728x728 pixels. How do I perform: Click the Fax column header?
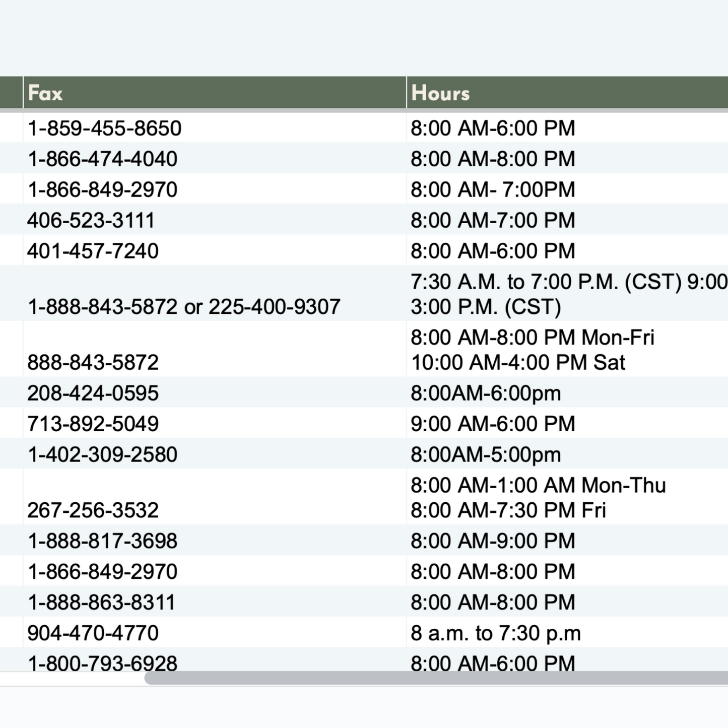[x=45, y=93]
